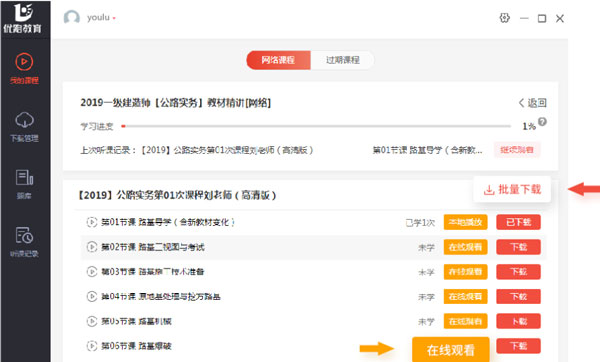The height and width of the screenshot is (362, 600).
Task: Open the settings gear icon
Action: pos(504,18)
